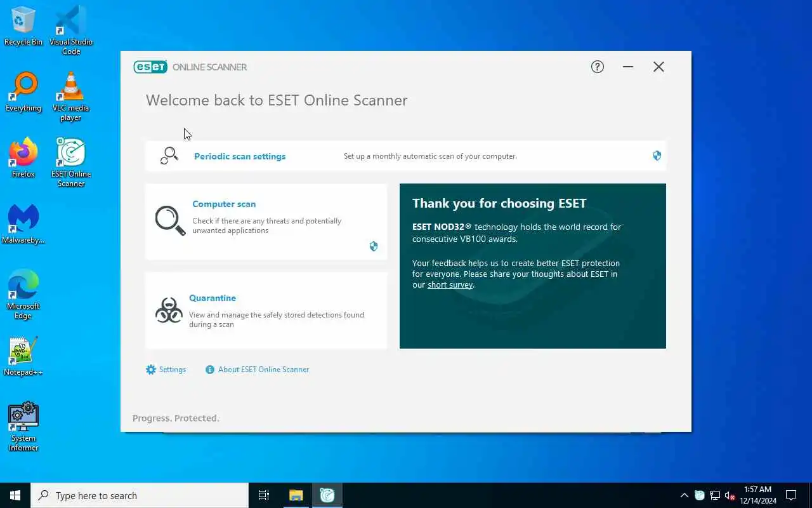The image size is (812, 508).
Task: Open File Explorer from taskbar
Action: 296,495
